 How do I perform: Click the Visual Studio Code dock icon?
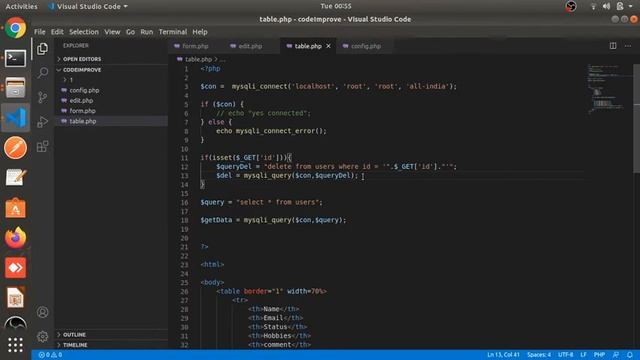point(16,118)
